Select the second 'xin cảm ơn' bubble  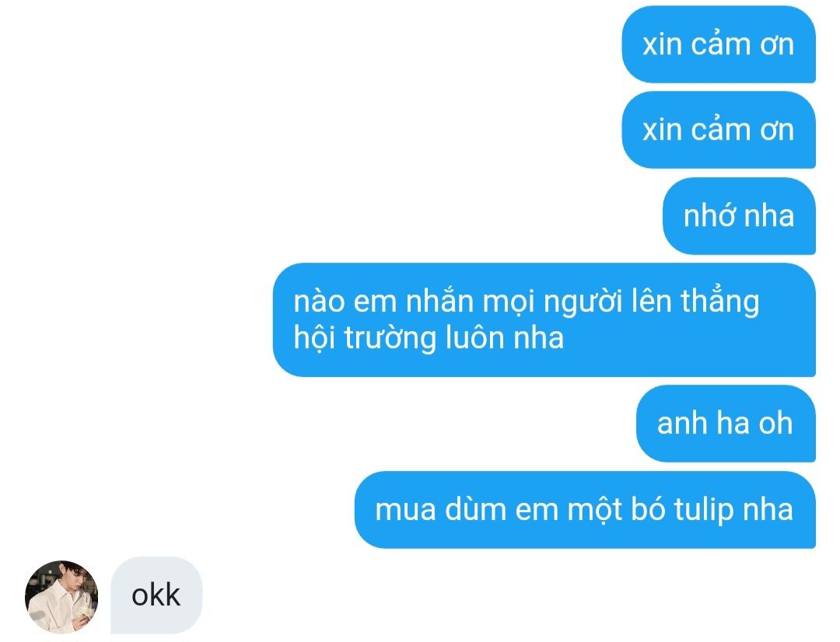click(719, 130)
